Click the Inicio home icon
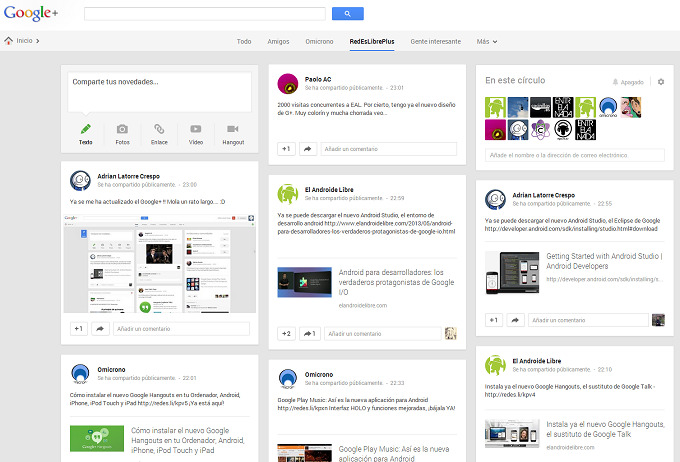 point(8,41)
